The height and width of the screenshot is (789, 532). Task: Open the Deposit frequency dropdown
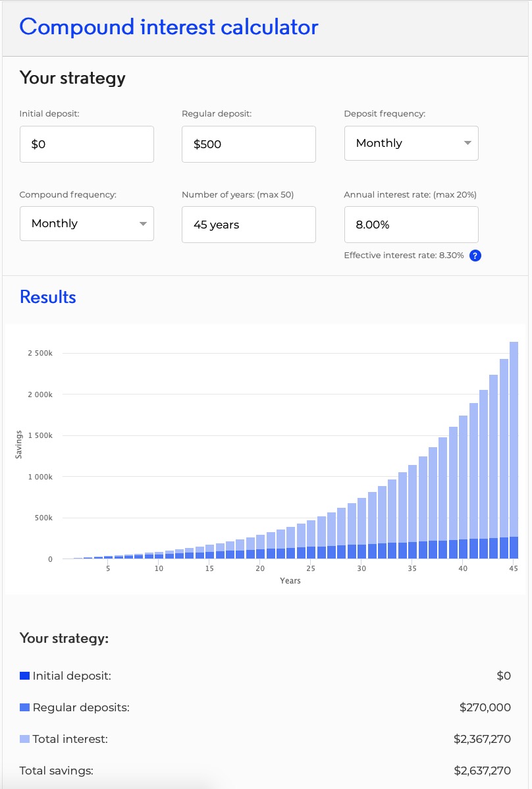[411, 143]
